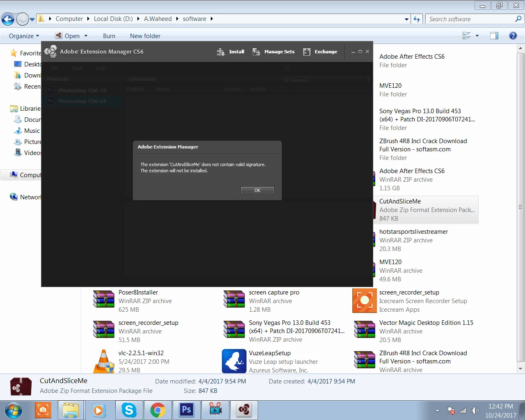Click the Search software input box

point(471,19)
